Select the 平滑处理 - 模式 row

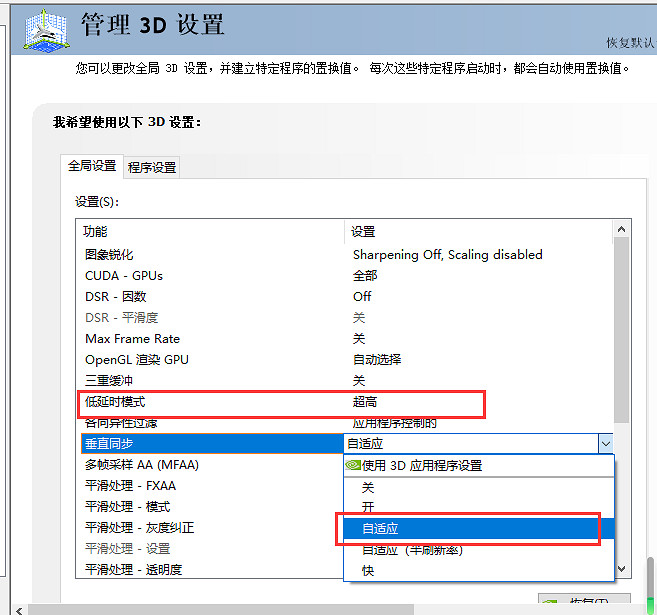212,506
